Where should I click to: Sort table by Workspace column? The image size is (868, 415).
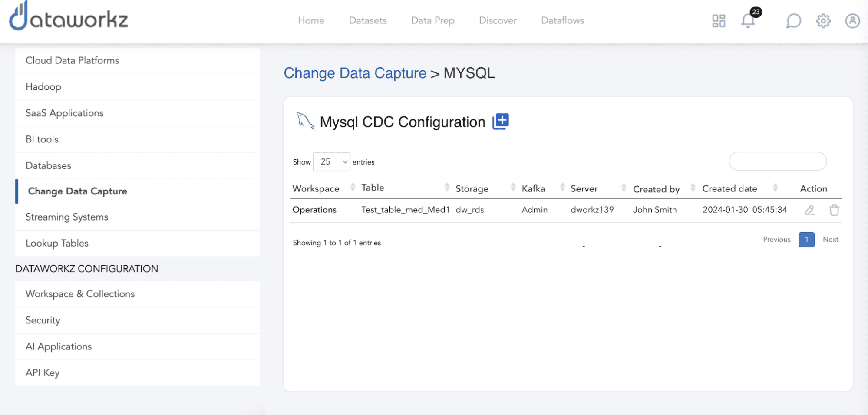[x=316, y=188]
